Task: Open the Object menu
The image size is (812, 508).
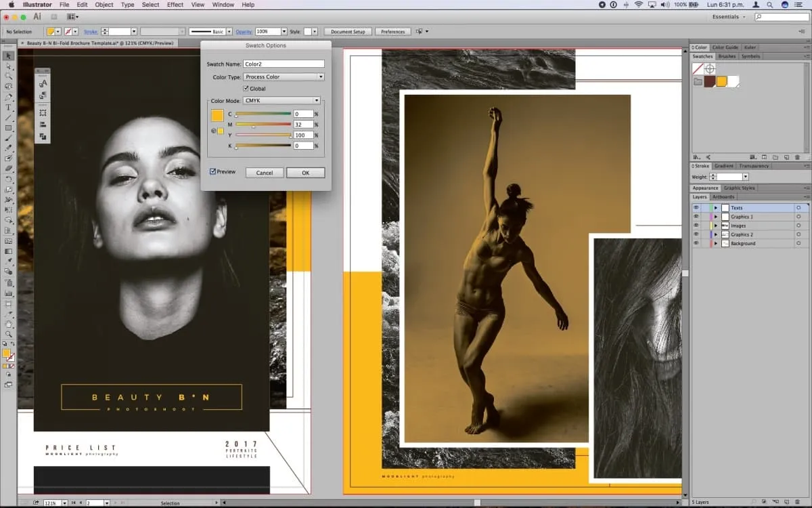Action: [104, 5]
